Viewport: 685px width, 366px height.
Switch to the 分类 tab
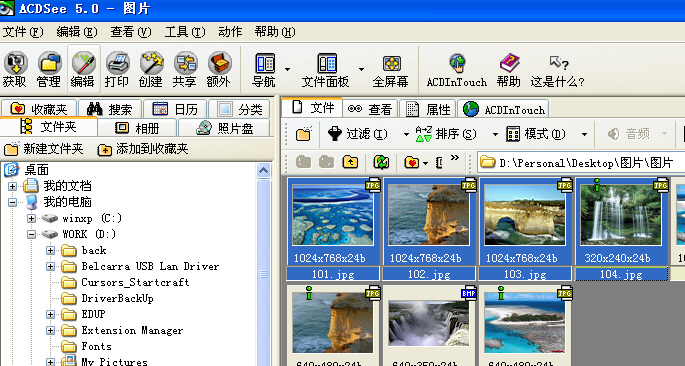point(240,109)
